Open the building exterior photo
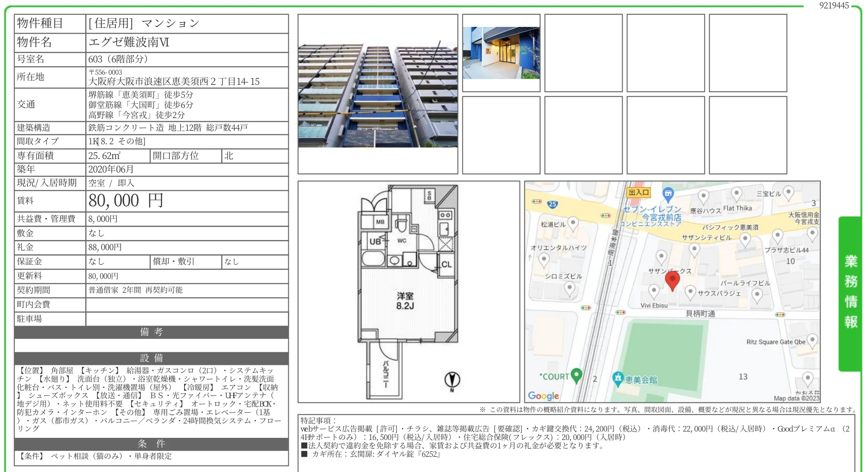 click(378, 95)
